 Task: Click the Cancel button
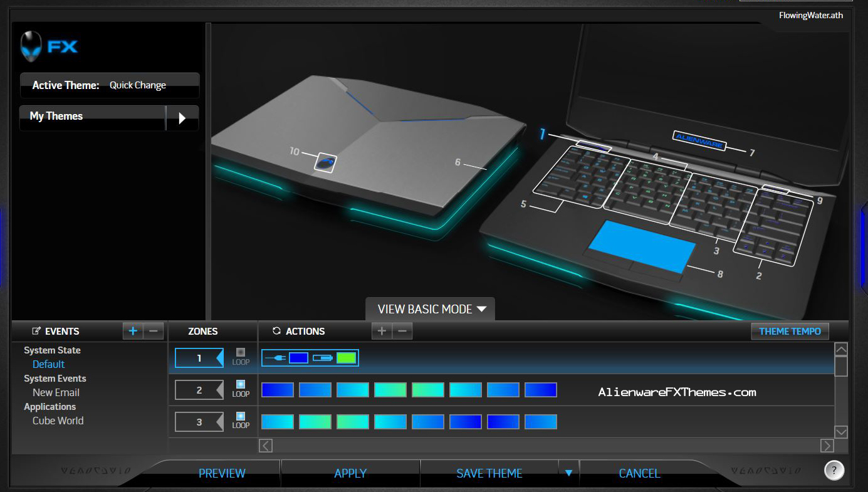coord(639,473)
